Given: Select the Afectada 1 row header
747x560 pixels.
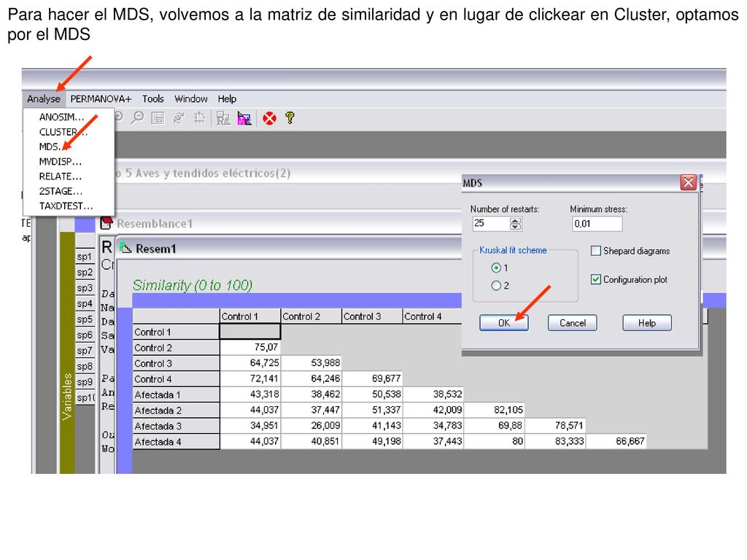Looking at the screenshot, I should tap(177, 394).
